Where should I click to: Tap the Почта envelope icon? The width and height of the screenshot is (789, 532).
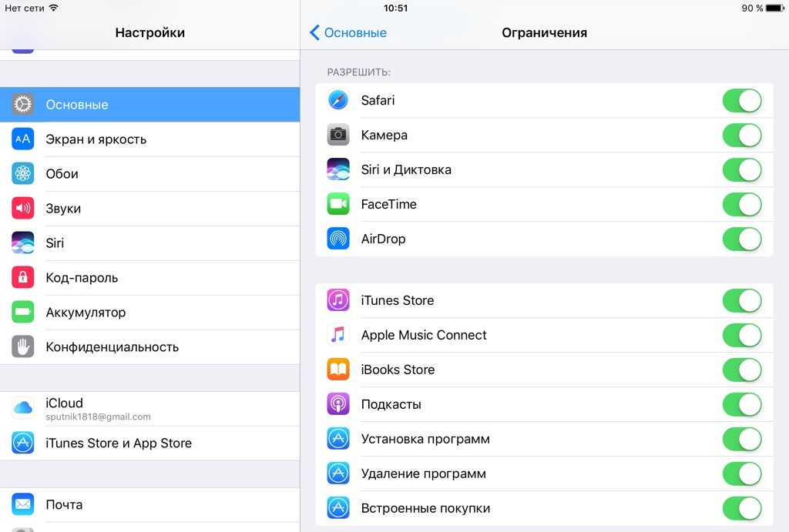point(22,504)
